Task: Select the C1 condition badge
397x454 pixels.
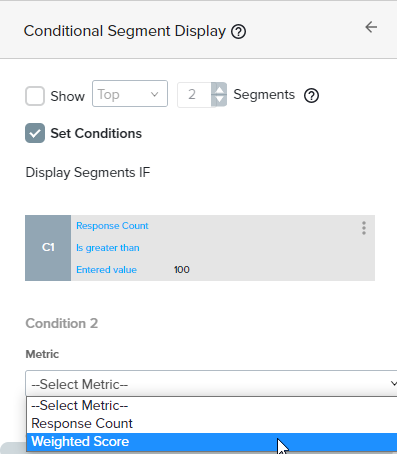Action: pyautogui.click(x=48, y=248)
